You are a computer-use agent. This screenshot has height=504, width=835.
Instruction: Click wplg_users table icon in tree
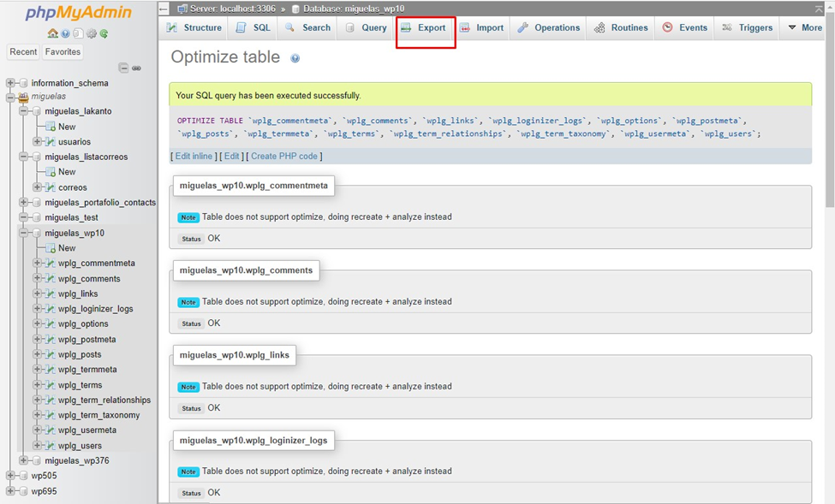click(51, 446)
